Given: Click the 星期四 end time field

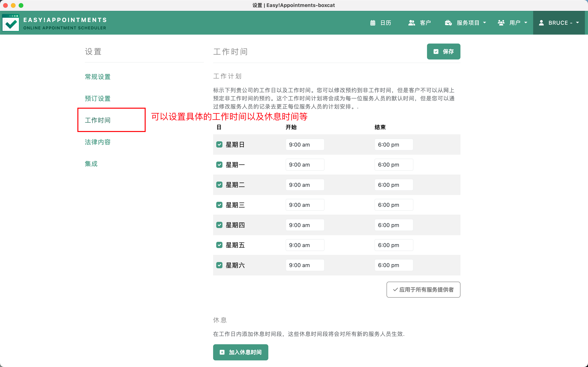Looking at the screenshot, I should tap(394, 225).
